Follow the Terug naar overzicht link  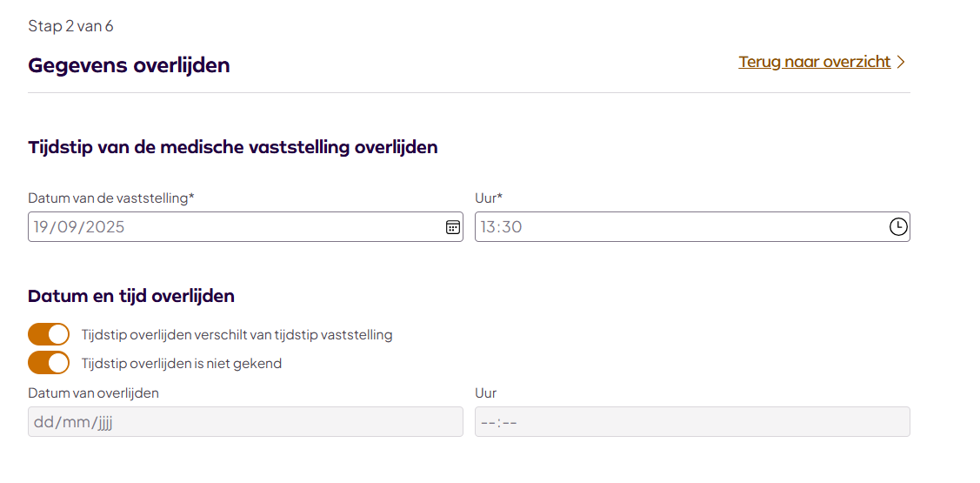coord(814,62)
